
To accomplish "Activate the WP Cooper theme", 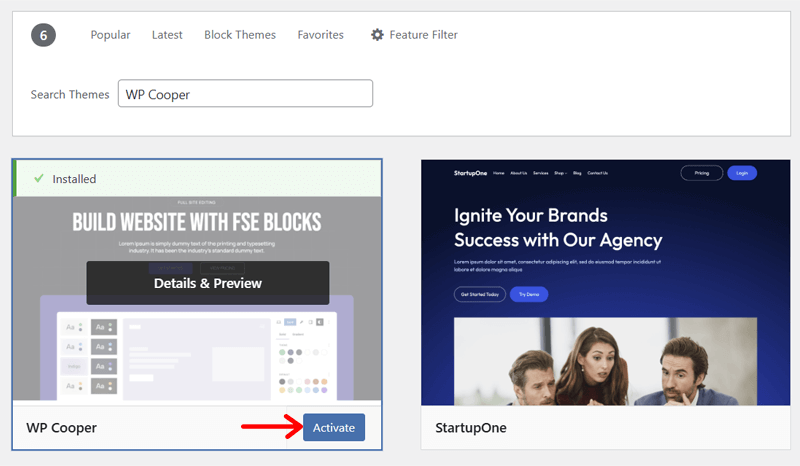I will point(333,427).
